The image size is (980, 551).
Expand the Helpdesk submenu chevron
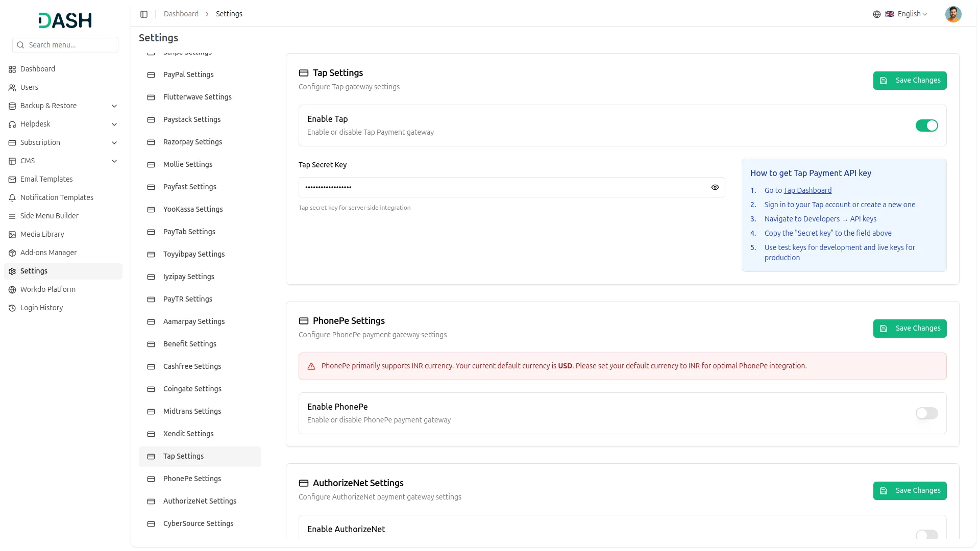(x=114, y=124)
